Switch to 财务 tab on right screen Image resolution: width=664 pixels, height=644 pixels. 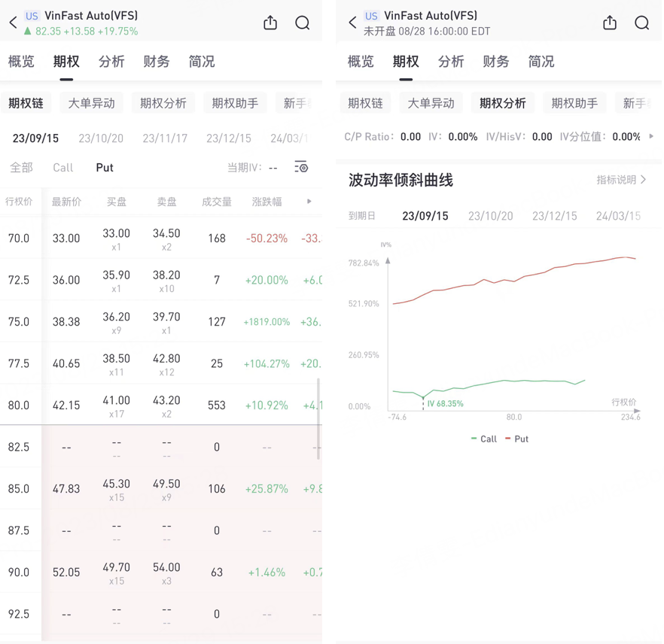click(x=495, y=62)
